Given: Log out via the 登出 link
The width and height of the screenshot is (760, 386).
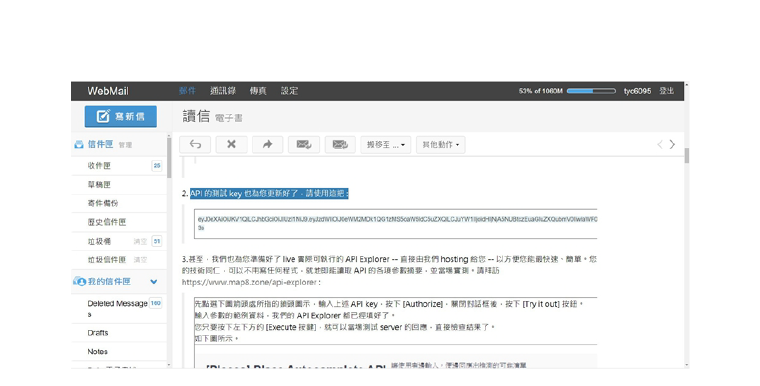Looking at the screenshot, I should point(666,91).
